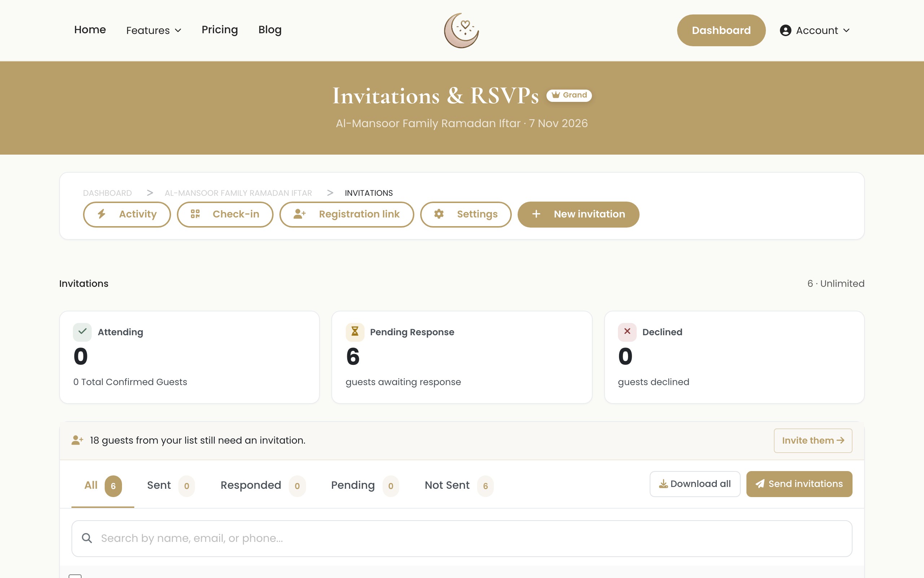This screenshot has height=578, width=924.
Task: Follow the DASHBOARD breadcrumb link
Action: pyautogui.click(x=107, y=193)
